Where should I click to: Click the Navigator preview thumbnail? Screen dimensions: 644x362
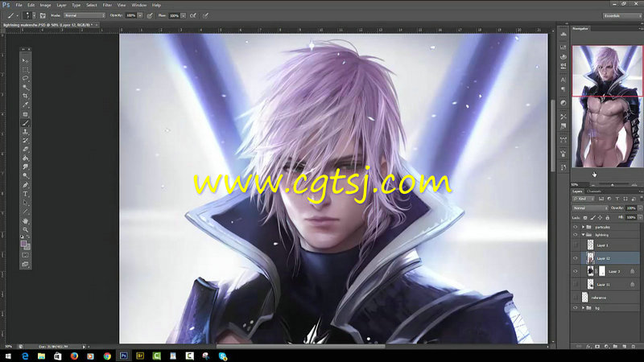pyautogui.click(x=607, y=106)
